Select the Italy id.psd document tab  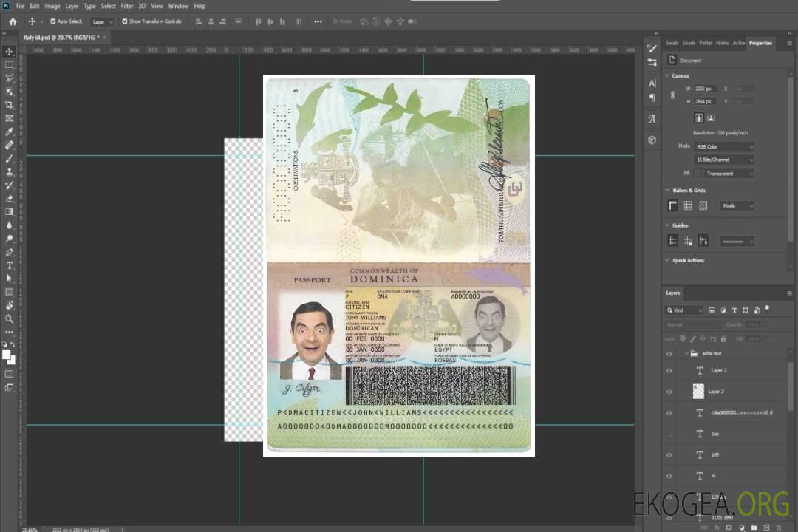tap(61, 38)
